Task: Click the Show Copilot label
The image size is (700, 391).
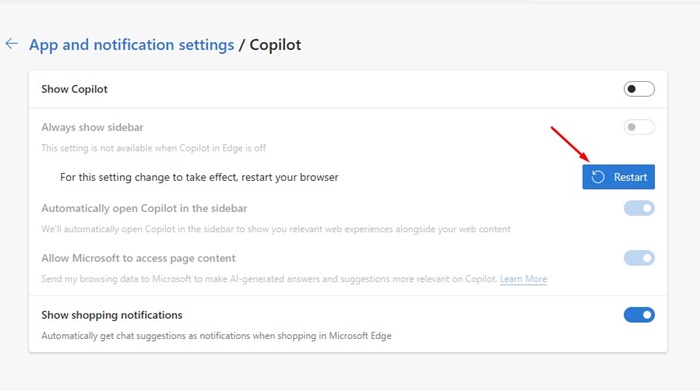Action: pyautogui.click(x=74, y=89)
